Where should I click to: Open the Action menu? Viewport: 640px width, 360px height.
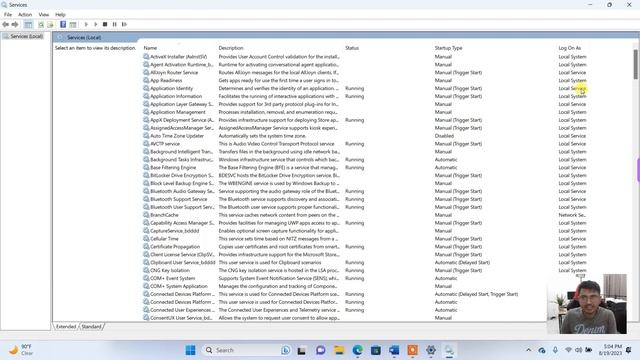coord(25,14)
